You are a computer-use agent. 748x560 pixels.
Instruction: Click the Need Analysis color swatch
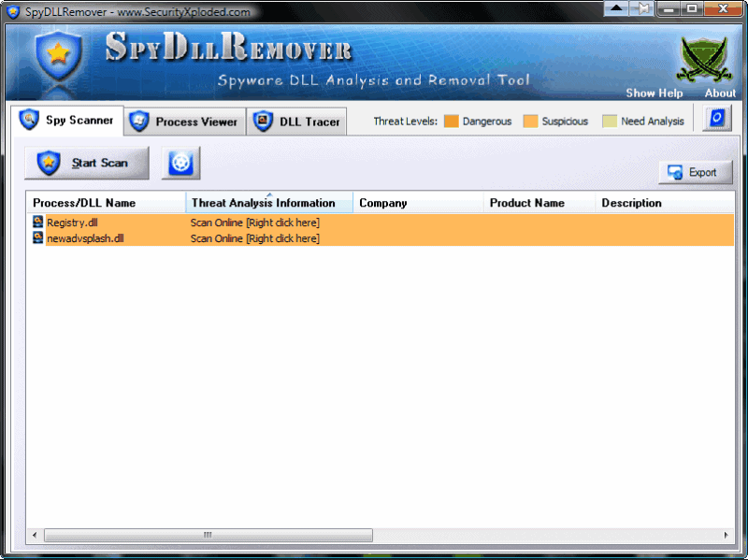coord(610,122)
